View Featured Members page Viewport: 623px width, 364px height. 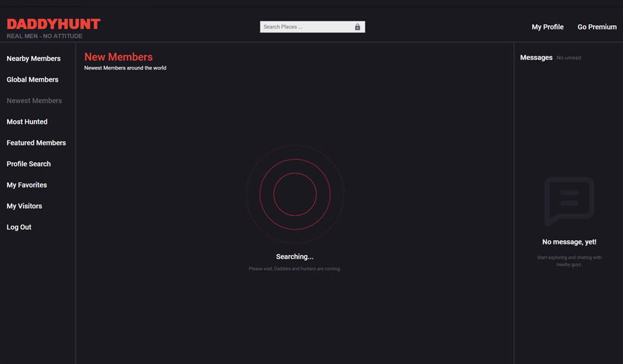[36, 143]
